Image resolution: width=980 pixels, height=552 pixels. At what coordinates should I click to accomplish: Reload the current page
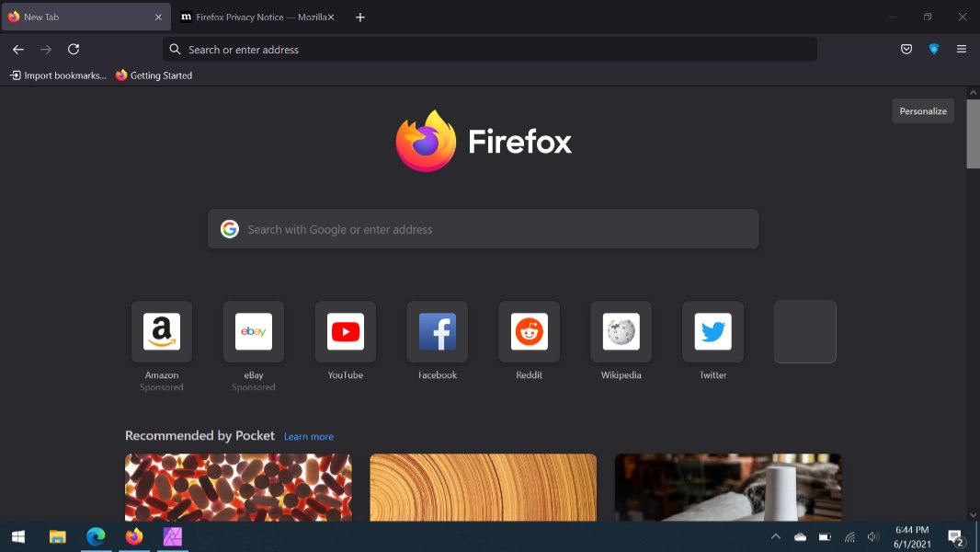[73, 49]
